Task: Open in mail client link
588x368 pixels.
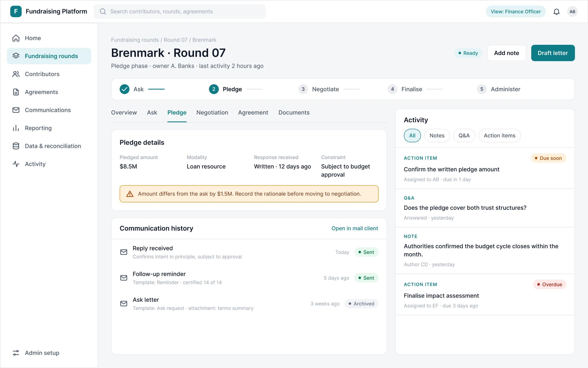Action: pos(355,228)
